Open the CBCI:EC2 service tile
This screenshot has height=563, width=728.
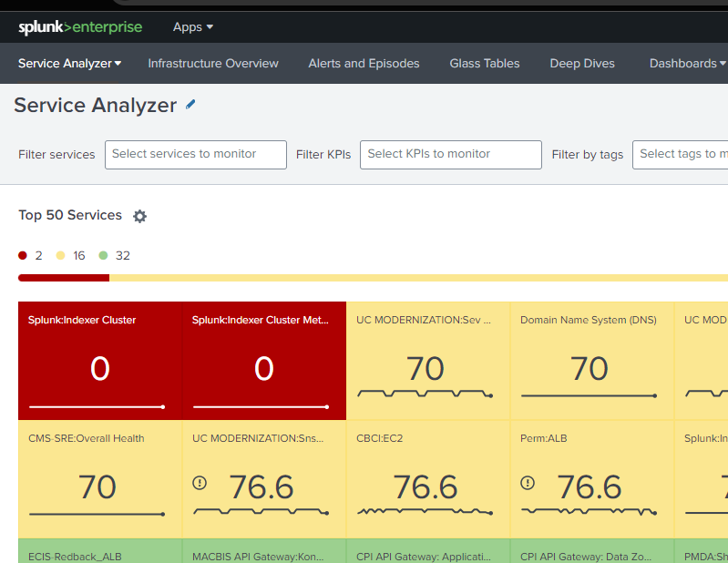428,479
